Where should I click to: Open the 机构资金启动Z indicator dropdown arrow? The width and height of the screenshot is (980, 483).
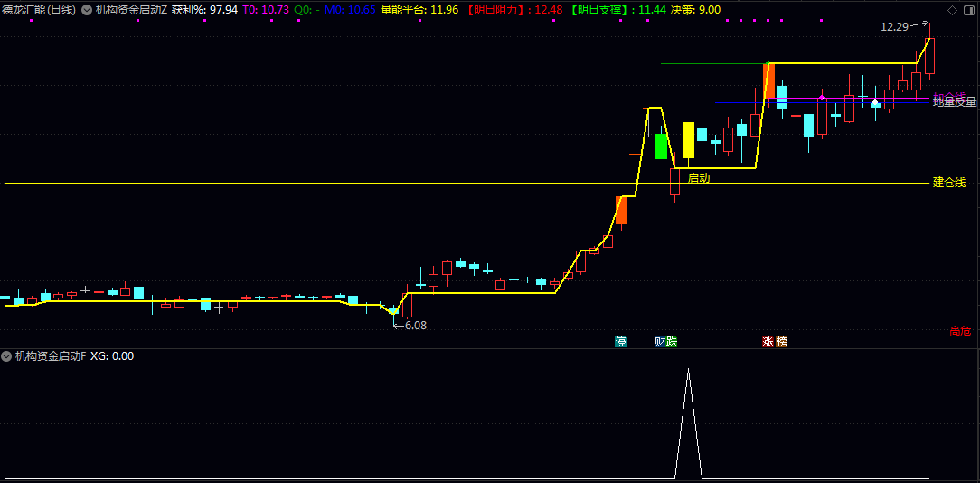pos(86,9)
